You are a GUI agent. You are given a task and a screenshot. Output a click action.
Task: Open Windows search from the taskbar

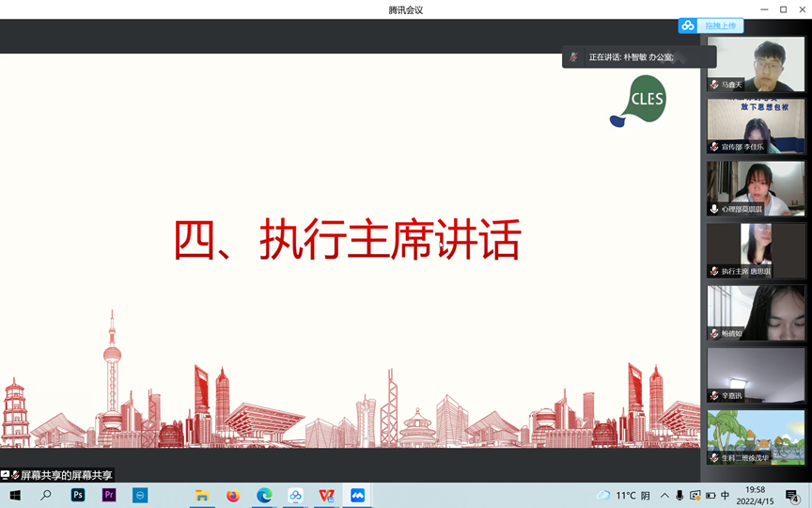click(45, 496)
